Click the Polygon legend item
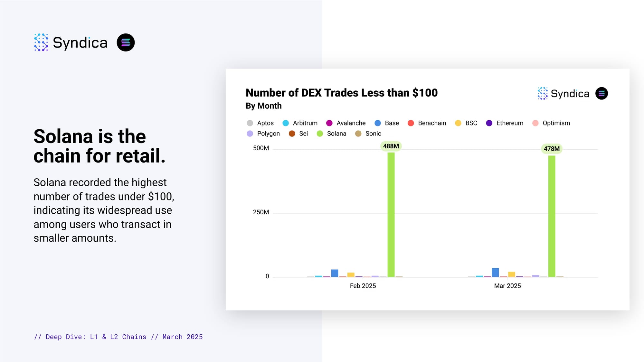644x362 pixels. [x=263, y=134]
